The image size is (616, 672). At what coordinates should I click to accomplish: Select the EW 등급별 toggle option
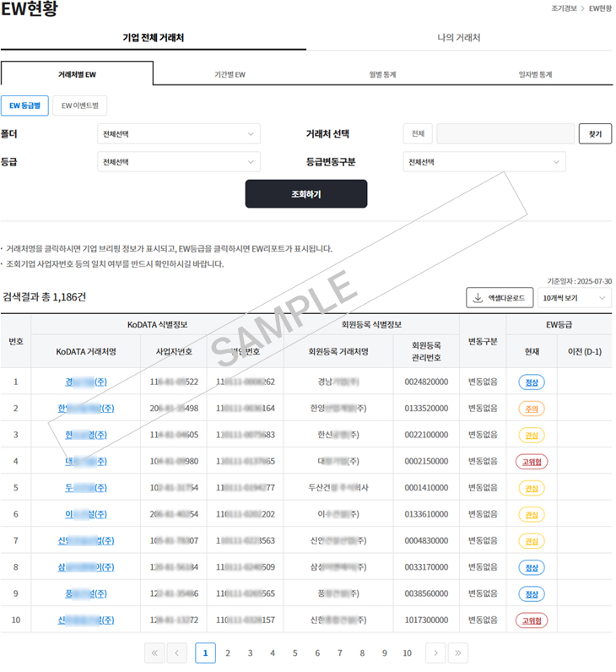[24, 106]
